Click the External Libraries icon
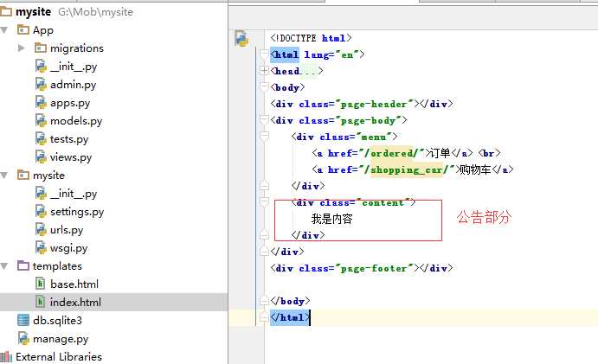 [6, 357]
